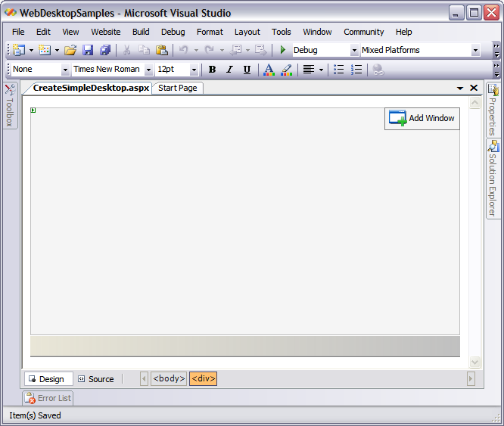Switch to the Start Page tab
The width and height of the screenshot is (504, 426).
[x=177, y=88]
